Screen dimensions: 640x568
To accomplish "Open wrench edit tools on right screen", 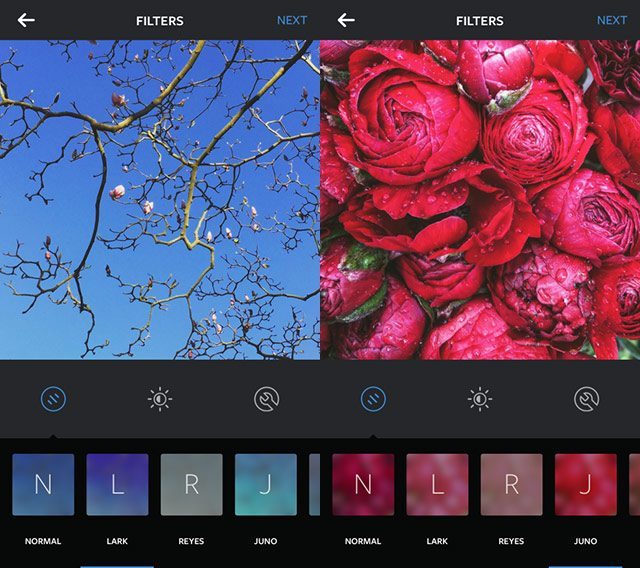I will [x=586, y=399].
